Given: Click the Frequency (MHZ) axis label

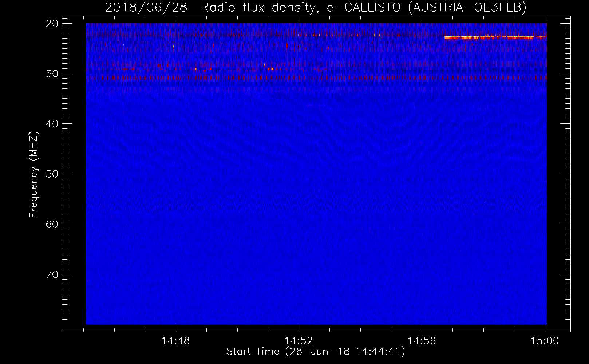Looking at the screenshot, I should click(33, 175).
